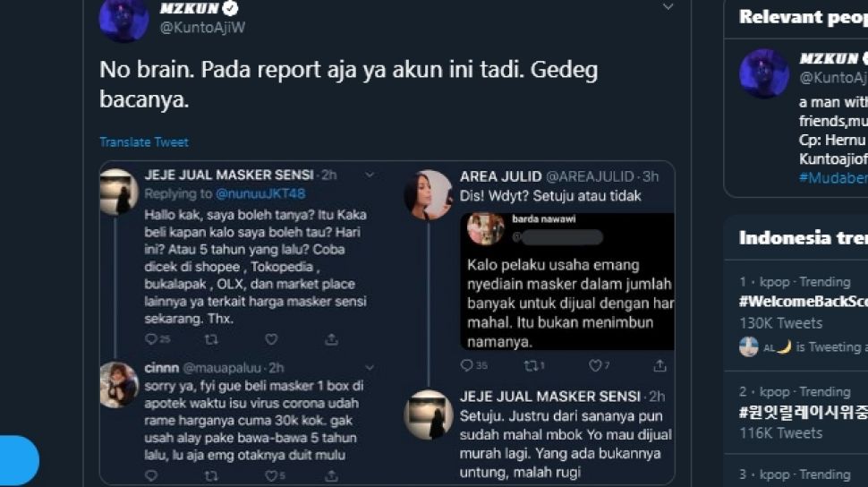The image size is (868, 487).
Task: Like the AREA JULID tweet
Action: (595, 365)
